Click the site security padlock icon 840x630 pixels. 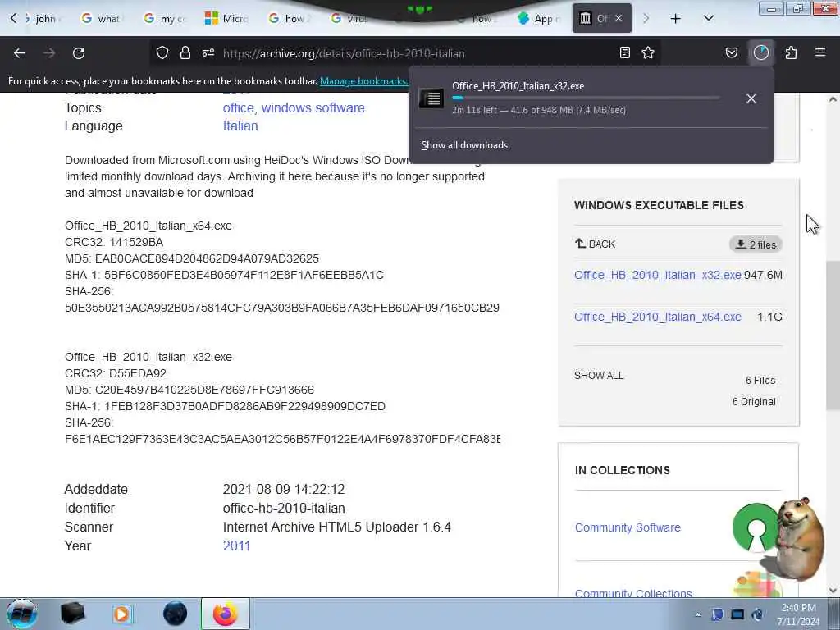(x=185, y=53)
